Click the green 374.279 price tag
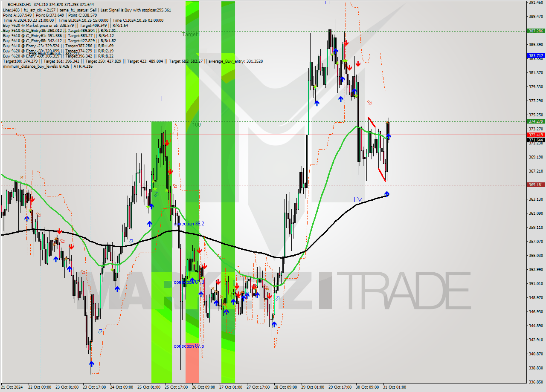Screen dimensions: 546x392 (536, 121)
